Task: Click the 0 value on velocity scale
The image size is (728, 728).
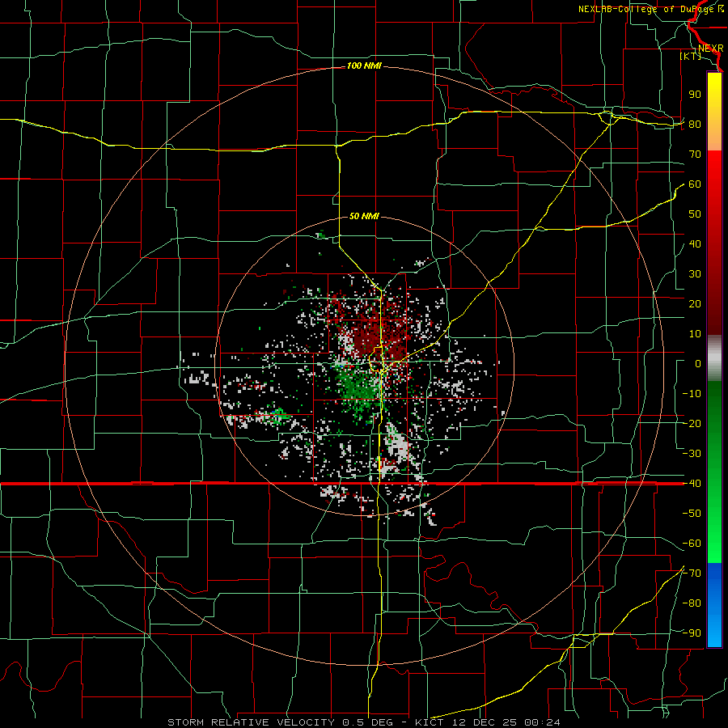Action: [698, 363]
